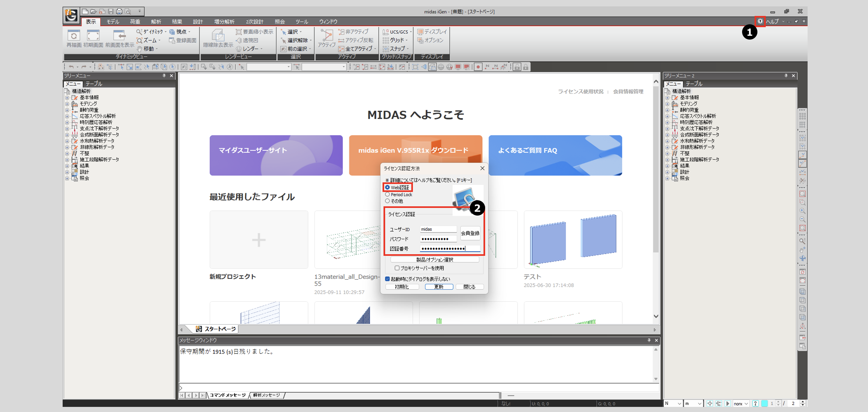
Task: Click the Open file icon in title bar
Action: (x=94, y=11)
